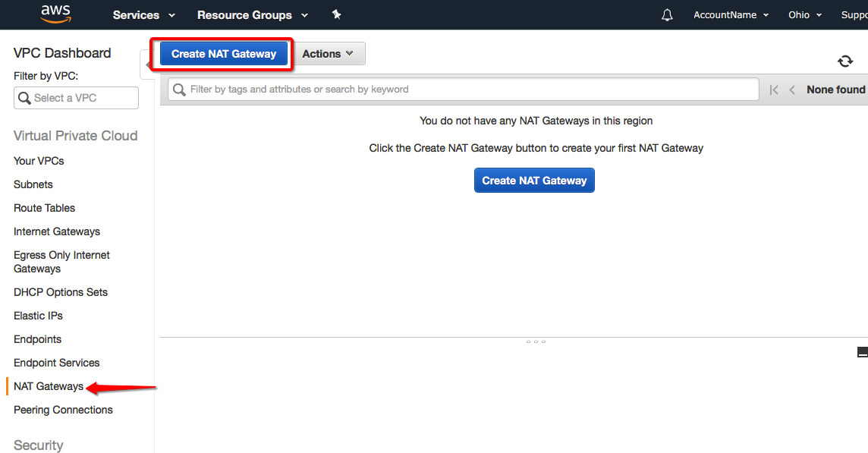The height and width of the screenshot is (453, 868).
Task: Refresh the NAT Gateways list
Action: click(844, 61)
